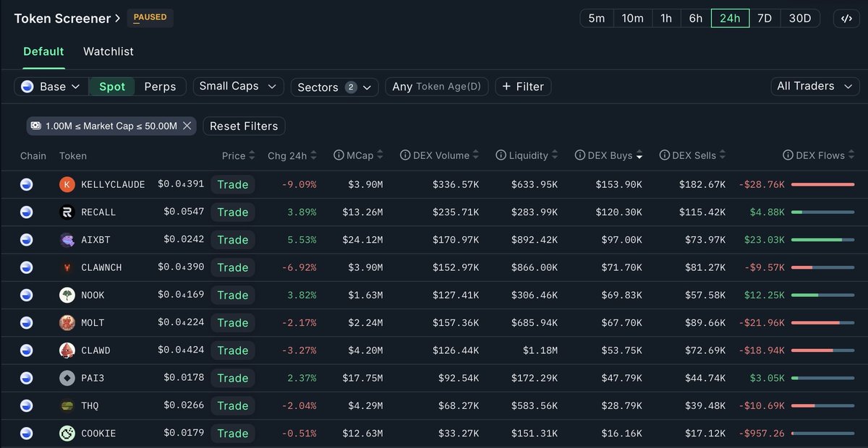Remove the Market Cap filter chip
This screenshot has width=868, height=448.
pos(187,126)
